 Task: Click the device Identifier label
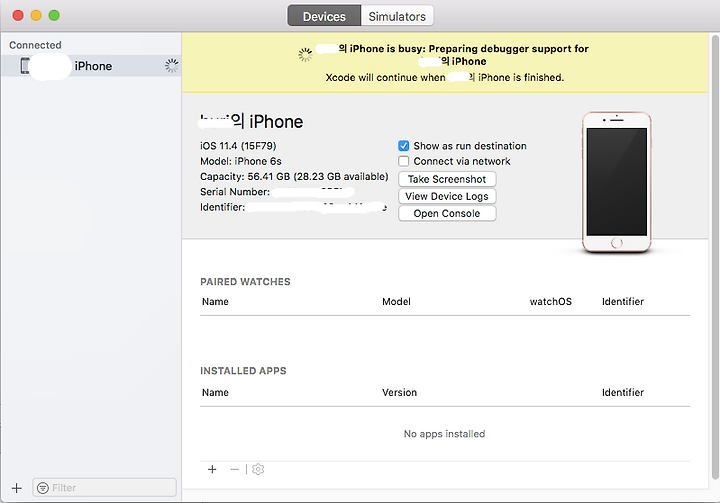[222, 207]
